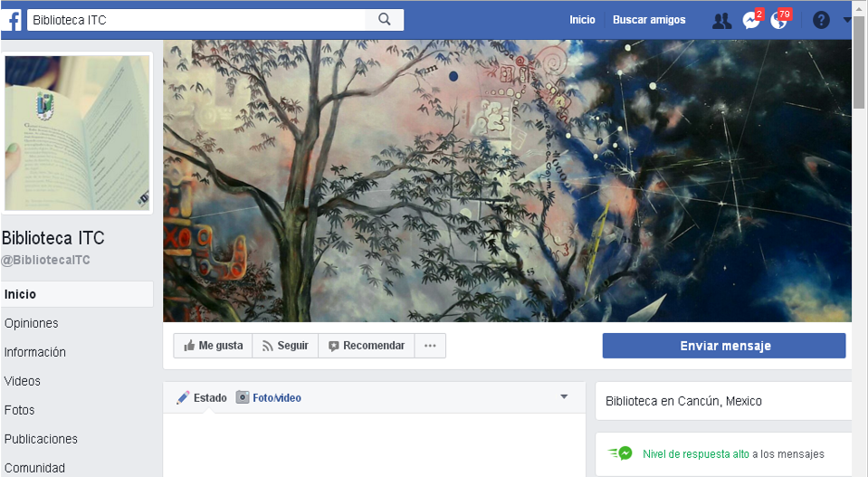The height and width of the screenshot is (477, 868).
Task: Click the search magnifier icon
Action: [x=384, y=20]
